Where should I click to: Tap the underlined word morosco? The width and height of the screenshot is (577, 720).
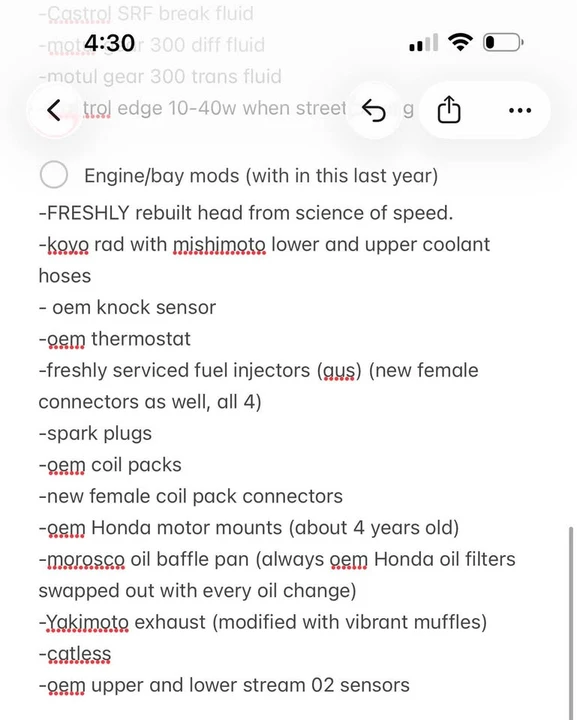click(x=85, y=560)
